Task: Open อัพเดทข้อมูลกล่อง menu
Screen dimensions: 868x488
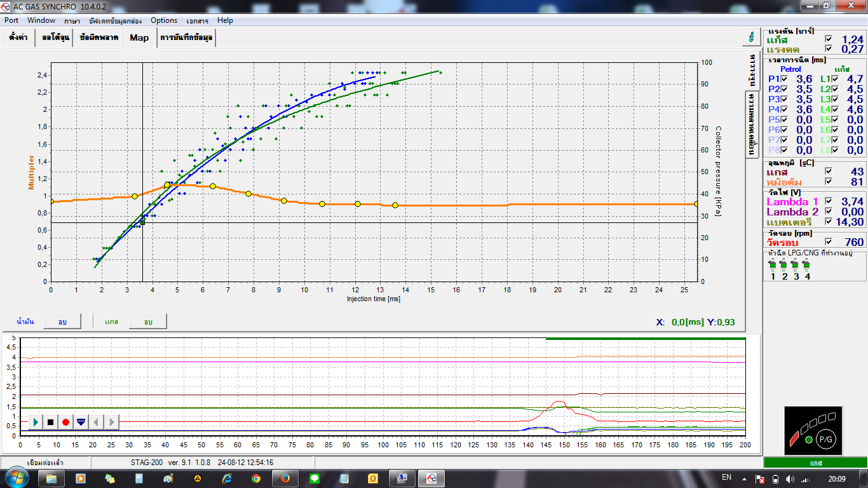Action: click(116, 20)
